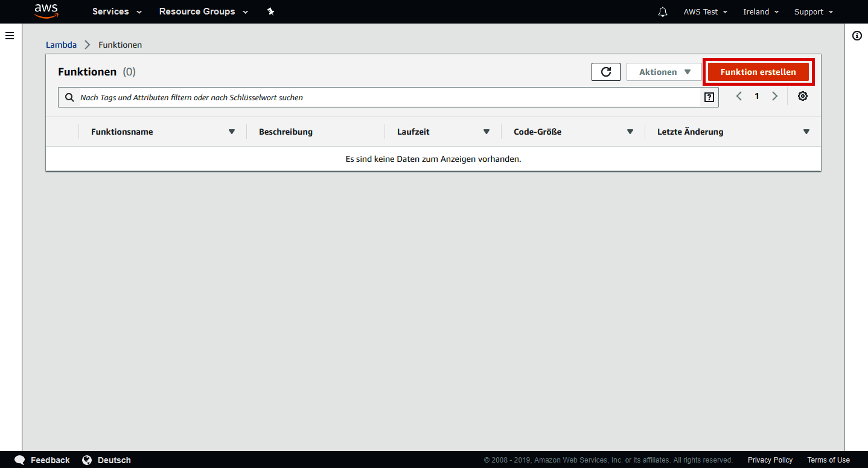
Task: Open the AWS Test account menu
Action: click(x=704, y=11)
